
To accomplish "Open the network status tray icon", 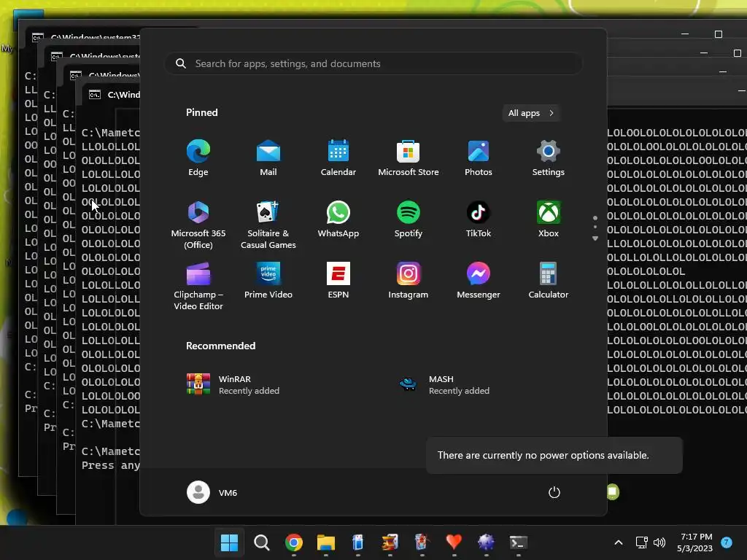I will tap(642, 542).
